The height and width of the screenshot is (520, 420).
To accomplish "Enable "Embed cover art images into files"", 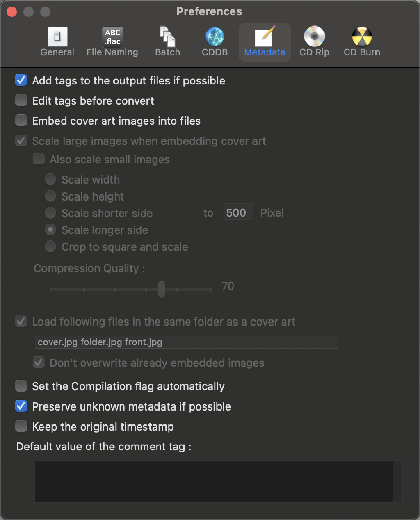I will (x=21, y=120).
